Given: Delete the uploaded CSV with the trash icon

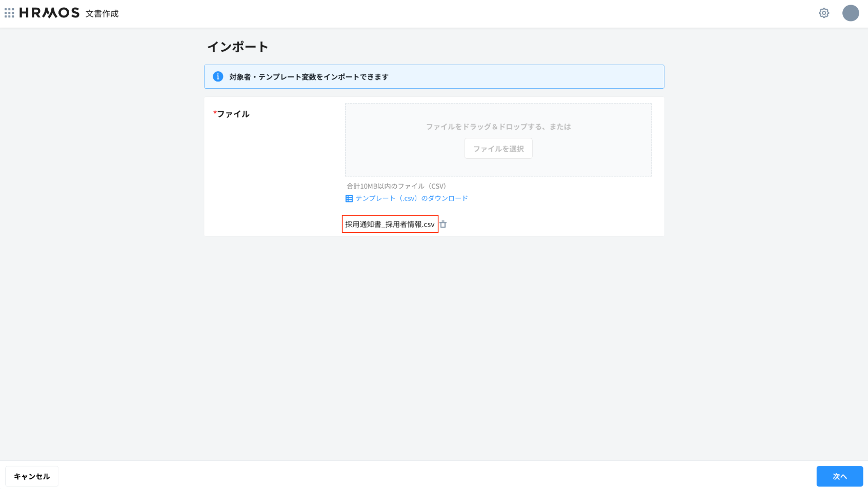Looking at the screenshot, I should 443,224.
